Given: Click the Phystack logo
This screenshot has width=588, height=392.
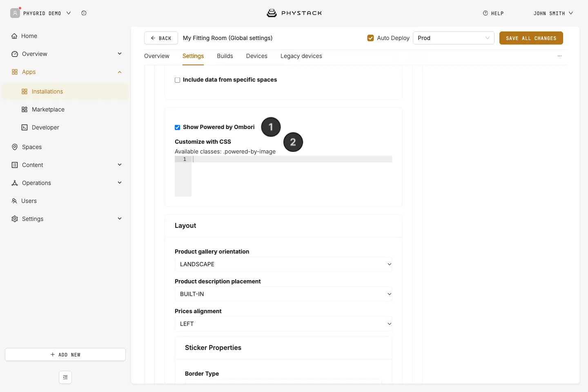Looking at the screenshot, I should (x=294, y=13).
